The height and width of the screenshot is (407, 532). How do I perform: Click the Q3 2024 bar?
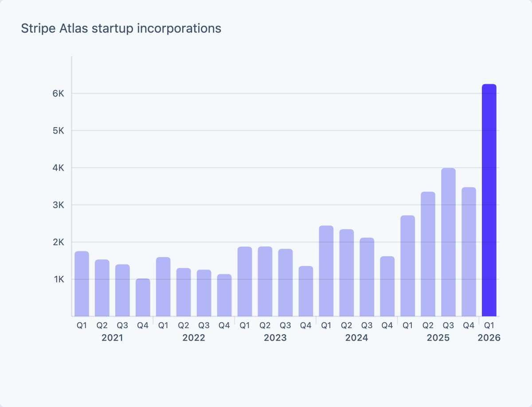click(x=367, y=277)
